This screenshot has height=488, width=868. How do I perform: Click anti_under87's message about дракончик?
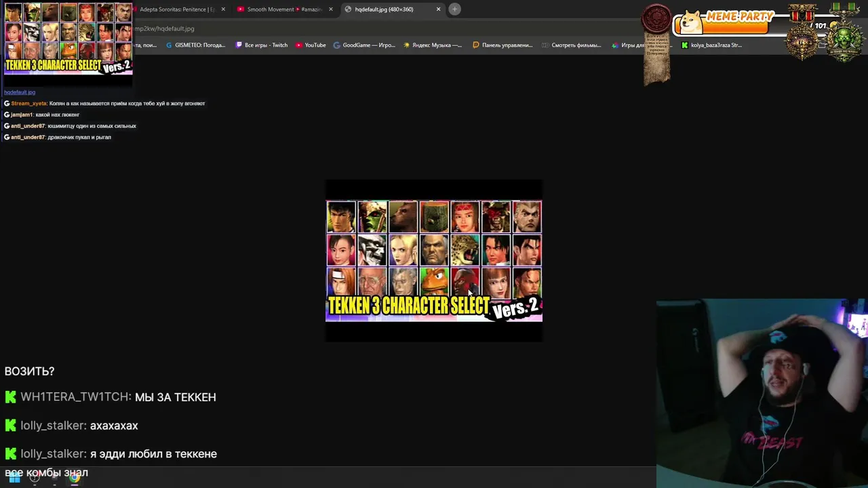pos(58,137)
